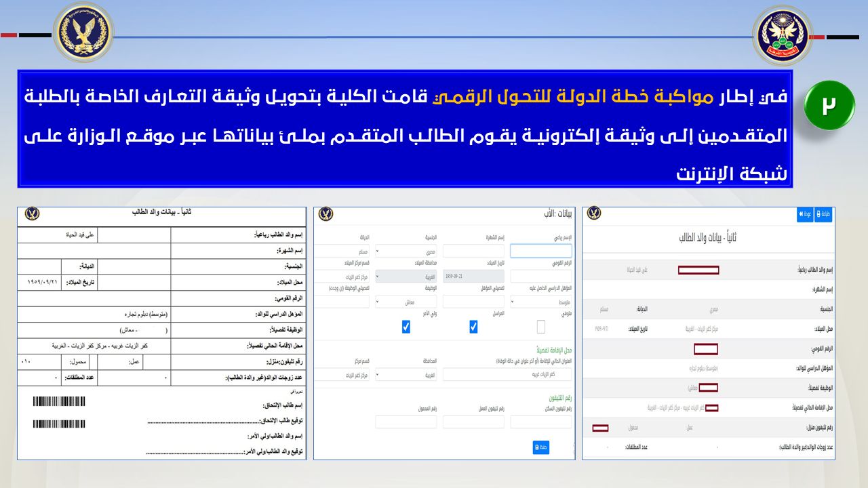Image resolution: width=868 pixels, height=488 pixels.
Task: Click the عودة back button
Action: pos(805,214)
